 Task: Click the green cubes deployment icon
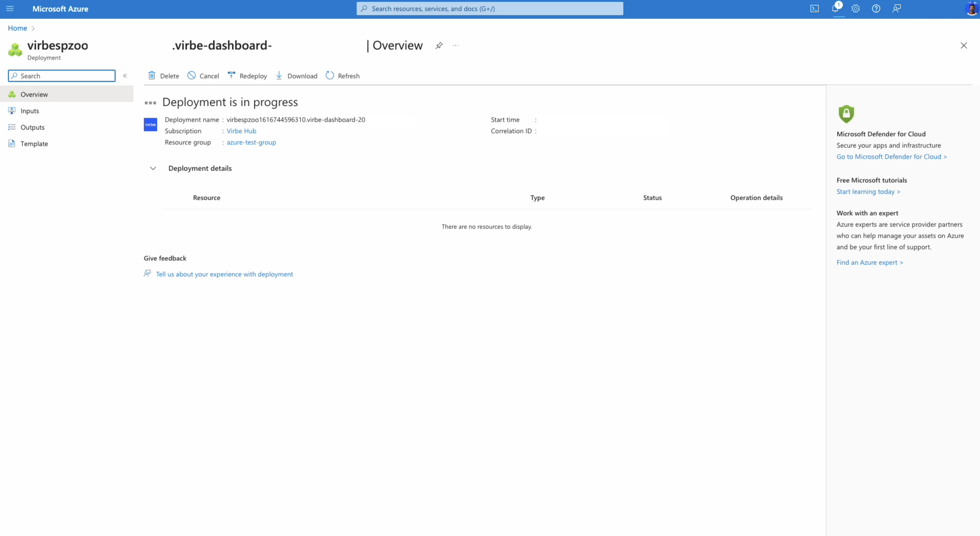coord(15,50)
